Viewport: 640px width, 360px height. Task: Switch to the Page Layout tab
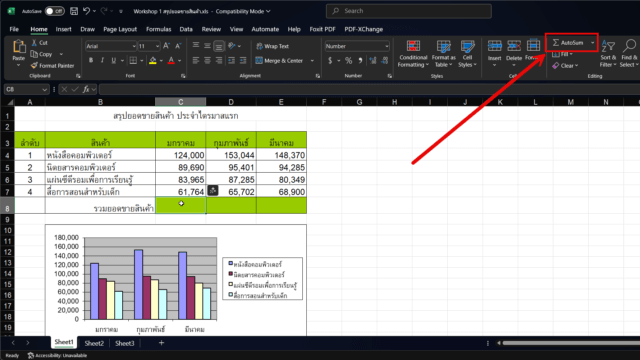(120, 29)
